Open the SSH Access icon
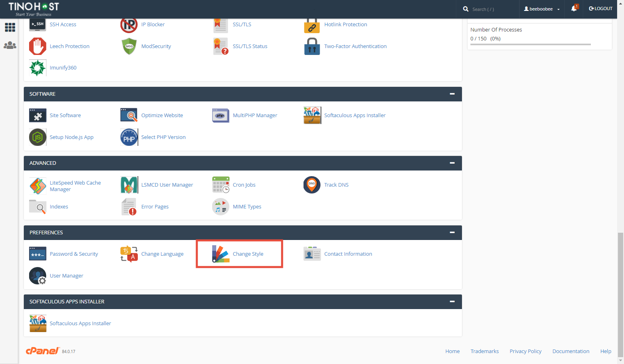 [38, 25]
